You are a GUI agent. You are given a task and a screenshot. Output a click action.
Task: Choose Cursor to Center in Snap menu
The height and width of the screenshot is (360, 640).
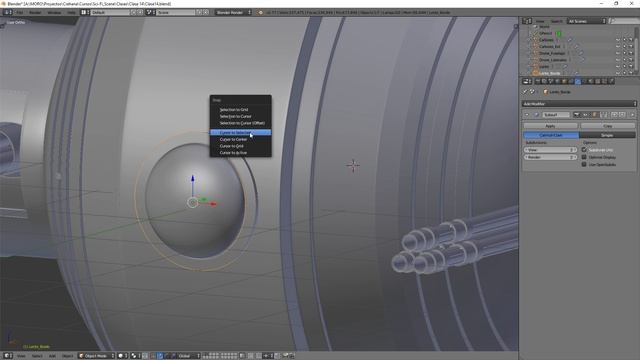click(x=240, y=139)
